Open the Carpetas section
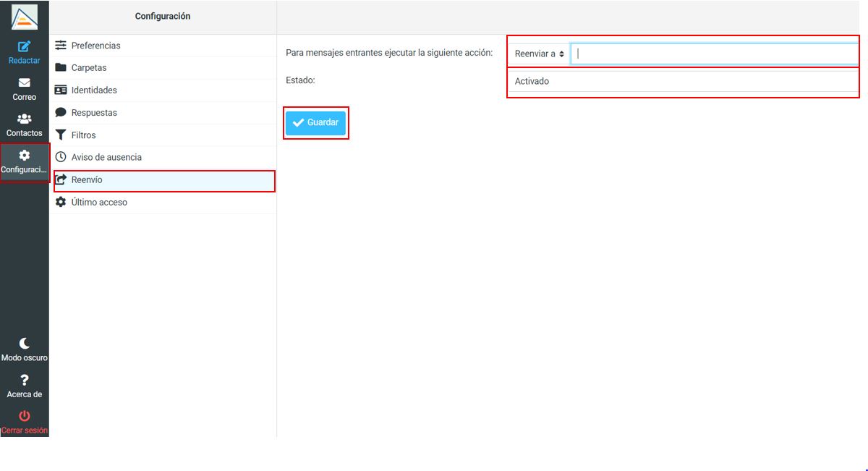Viewport: 868px width, 471px height. click(88, 68)
